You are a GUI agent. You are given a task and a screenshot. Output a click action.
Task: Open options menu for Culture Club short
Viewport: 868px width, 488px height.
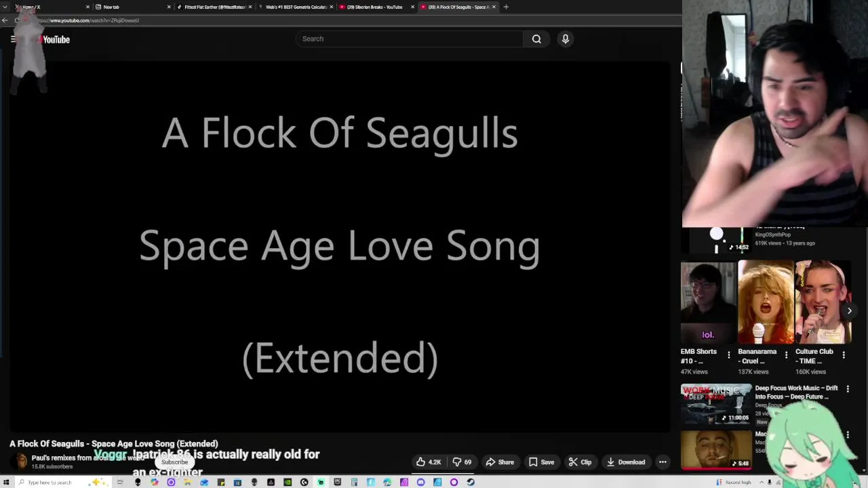tap(844, 354)
